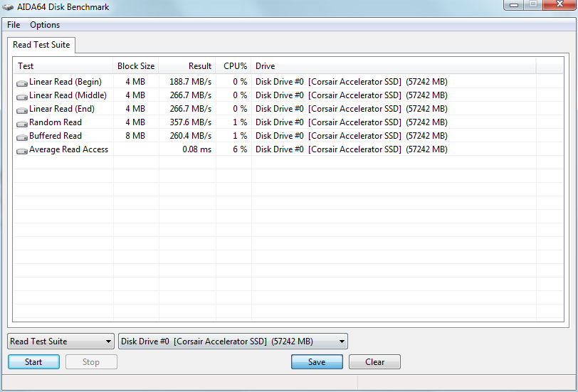Image resolution: width=578 pixels, height=392 pixels.
Task: Click the Buffered Read row's 1 % cell
Action: tap(240, 136)
